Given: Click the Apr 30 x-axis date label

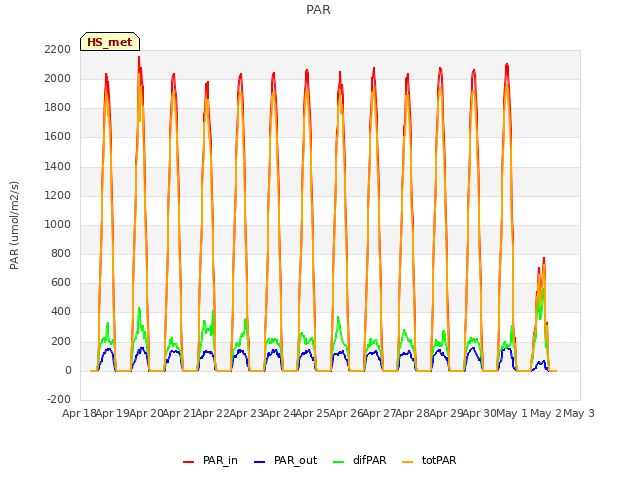Looking at the screenshot, I should pos(479,413).
